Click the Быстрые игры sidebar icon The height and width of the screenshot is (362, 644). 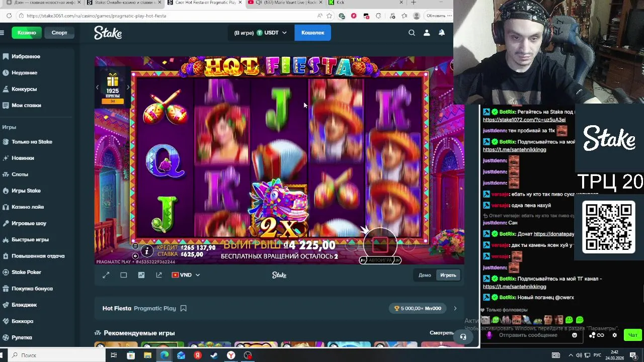pyautogui.click(x=6, y=239)
